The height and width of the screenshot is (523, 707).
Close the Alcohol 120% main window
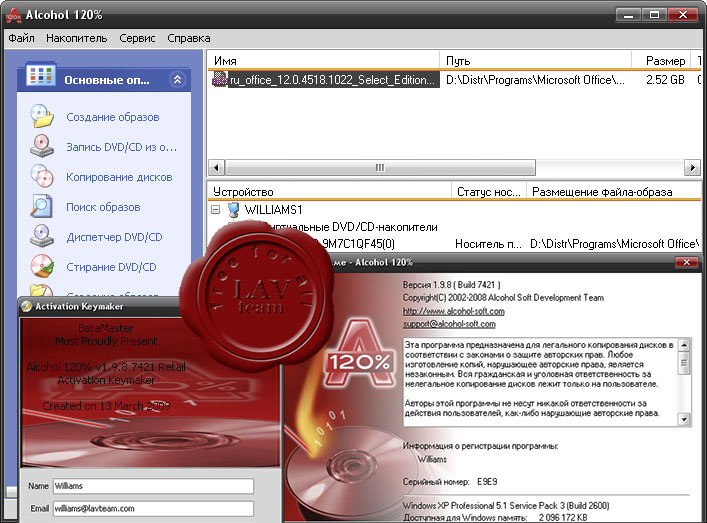tap(683, 15)
